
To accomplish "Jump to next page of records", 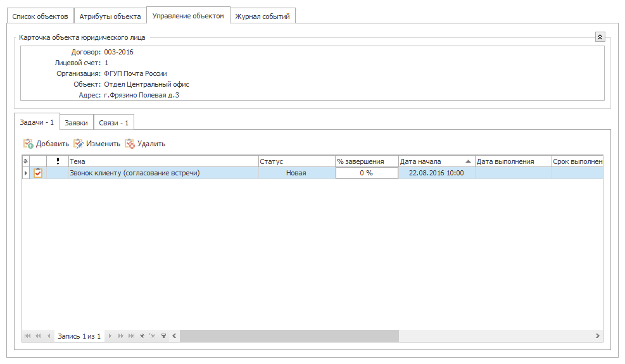I will click(x=120, y=336).
